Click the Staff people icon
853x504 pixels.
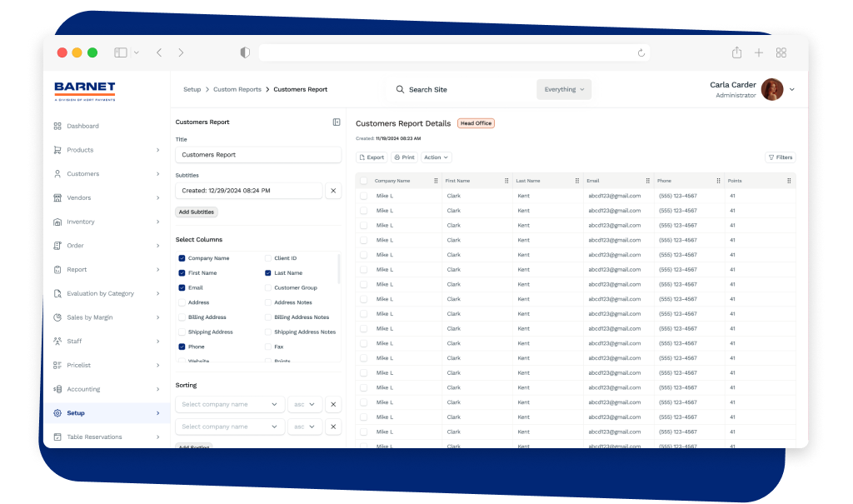pos(57,342)
